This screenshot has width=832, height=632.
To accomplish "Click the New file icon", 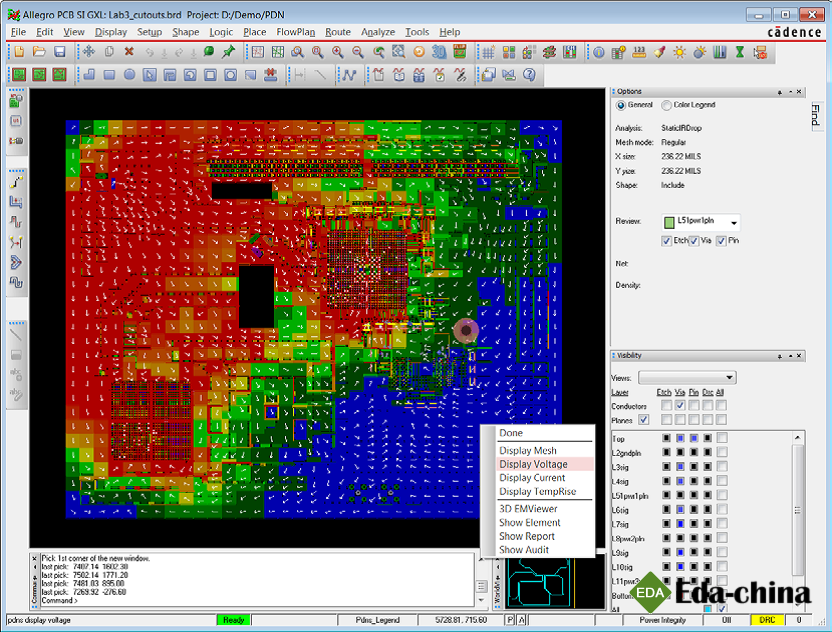I will [19, 51].
